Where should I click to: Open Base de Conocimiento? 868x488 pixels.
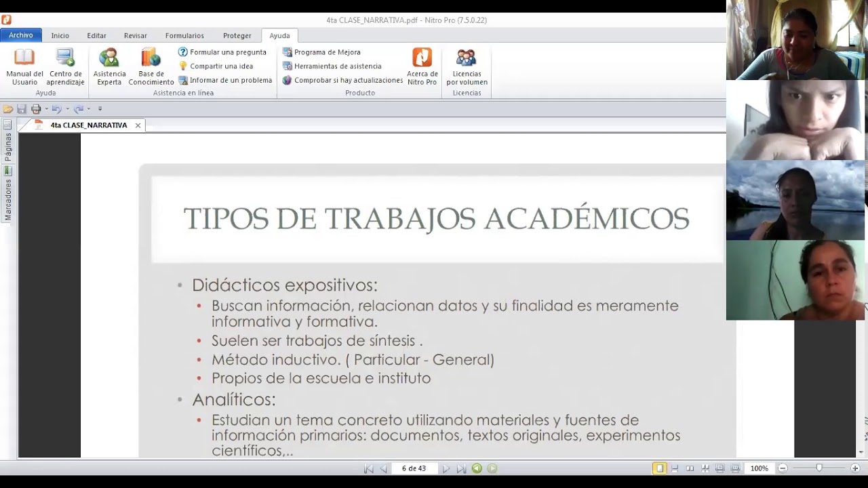[x=151, y=67]
